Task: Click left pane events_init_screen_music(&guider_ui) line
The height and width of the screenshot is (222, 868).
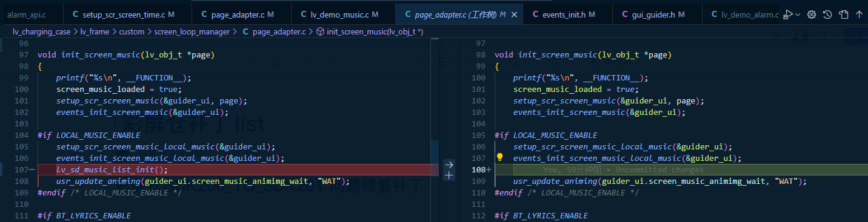Action: [142, 112]
